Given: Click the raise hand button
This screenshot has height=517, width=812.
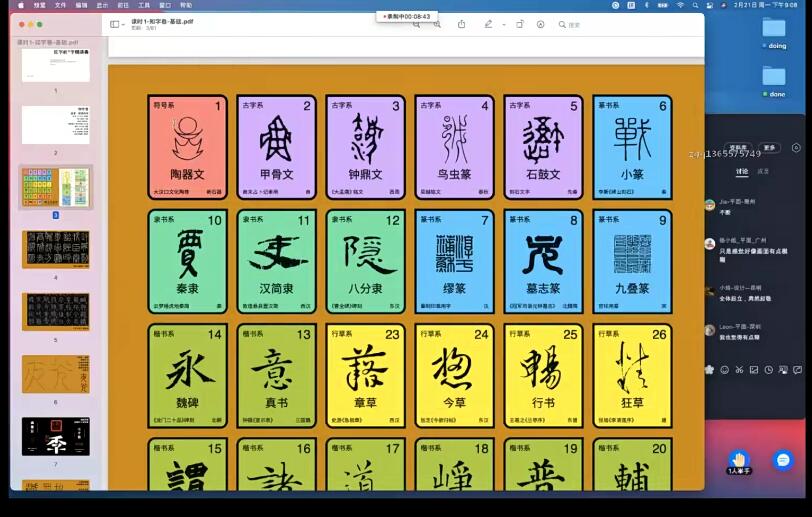Looking at the screenshot, I should point(738,458).
